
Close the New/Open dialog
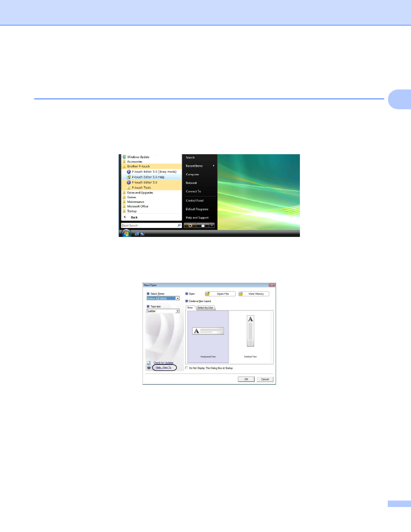(x=272, y=285)
